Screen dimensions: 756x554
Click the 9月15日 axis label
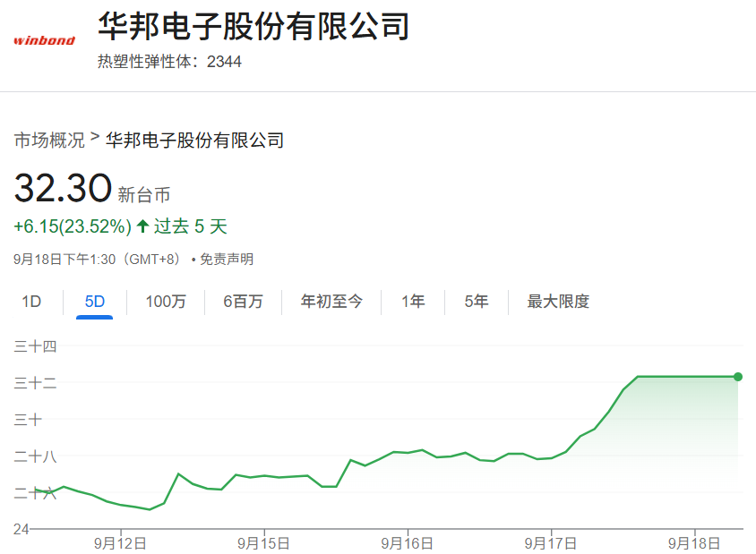coord(263,543)
